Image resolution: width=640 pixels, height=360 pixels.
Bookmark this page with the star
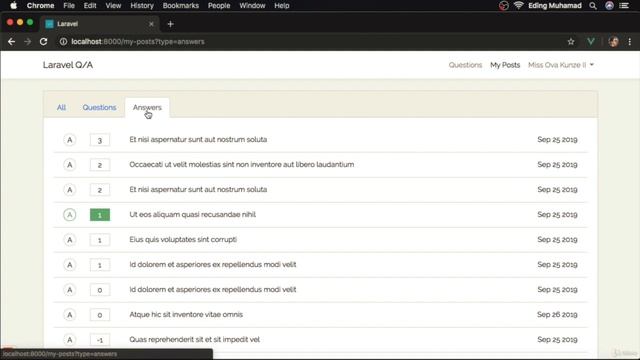[x=571, y=42]
